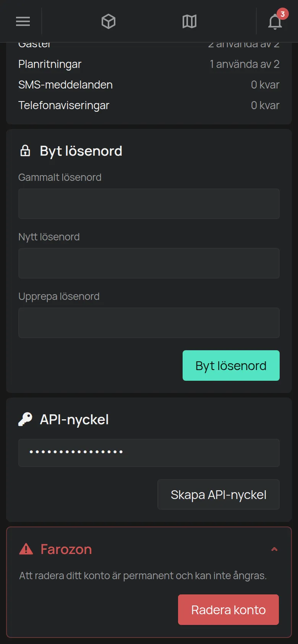The height and width of the screenshot is (644, 298).
Task: Select the SMS-meddelanden row label
Action: [65, 85]
